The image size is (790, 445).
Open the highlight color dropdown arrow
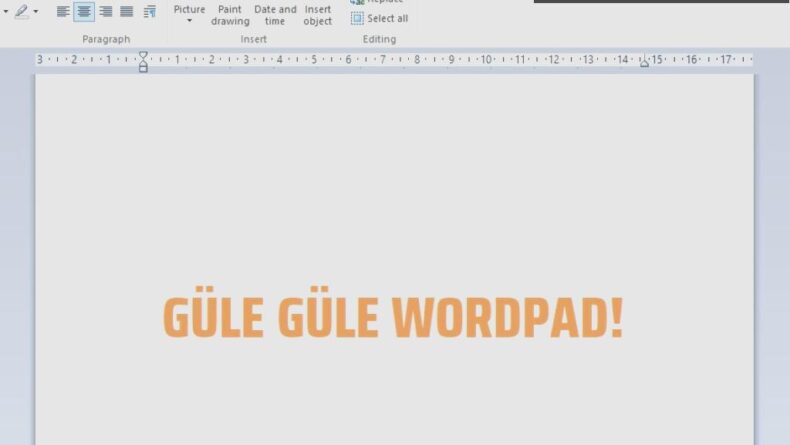(36, 12)
